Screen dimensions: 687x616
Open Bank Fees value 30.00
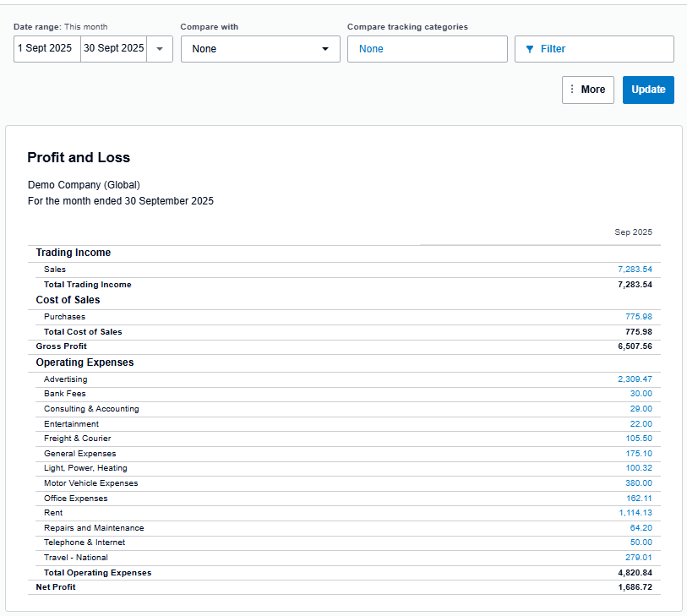pos(641,394)
